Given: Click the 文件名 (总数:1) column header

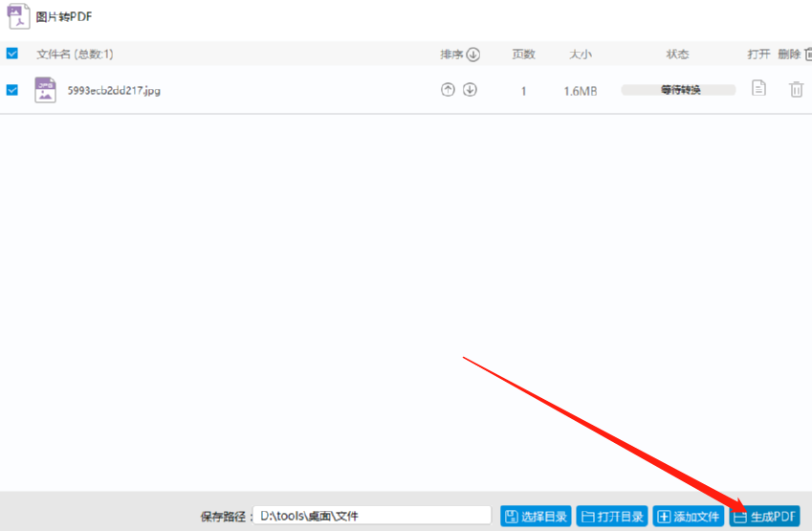Looking at the screenshot, I should (x=76, y=54).
